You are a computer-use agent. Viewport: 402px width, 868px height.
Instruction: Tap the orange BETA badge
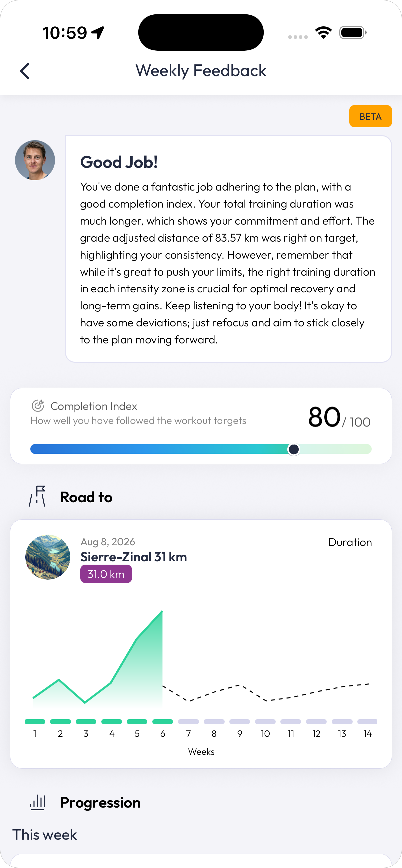(370, 116)
